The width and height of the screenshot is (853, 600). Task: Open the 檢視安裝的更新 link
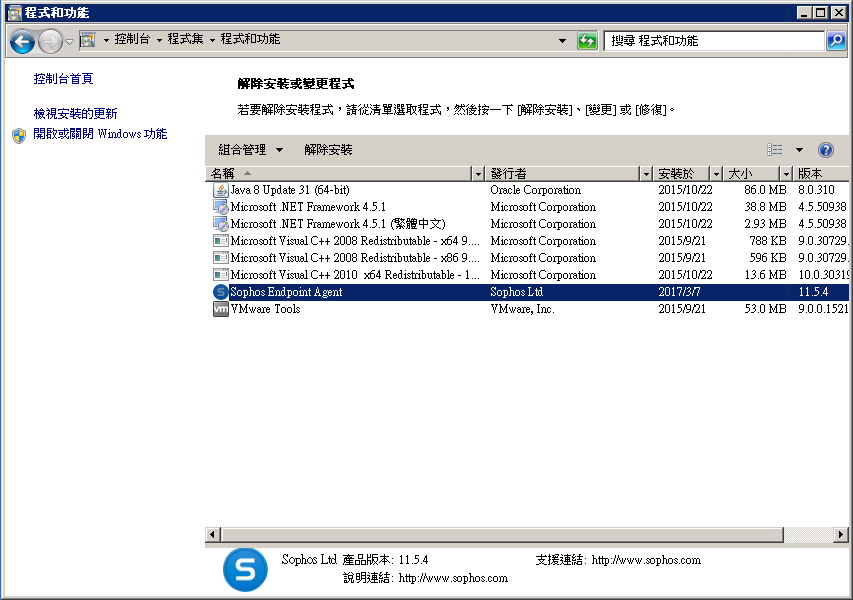pyautogui.click(x=75, y=114)
